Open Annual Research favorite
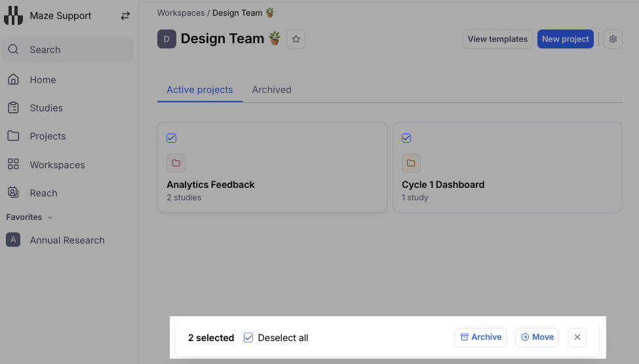Image resolution: width=639 pixels, height=364 pixels. (68, 240)
